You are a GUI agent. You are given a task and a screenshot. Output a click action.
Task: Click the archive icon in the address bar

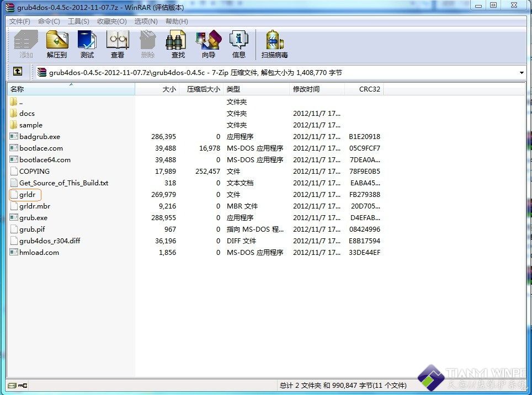click(42, 72)
